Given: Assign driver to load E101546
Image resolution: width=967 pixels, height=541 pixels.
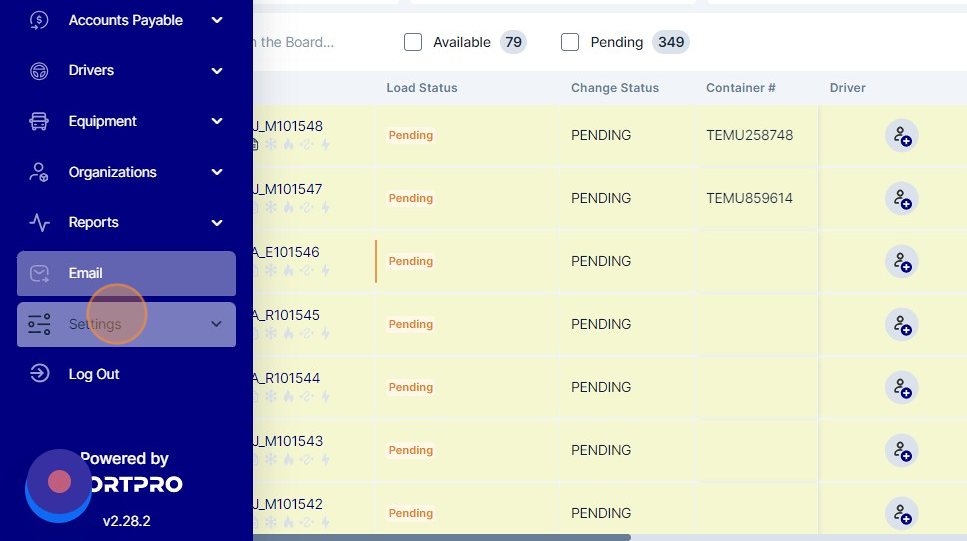Looking at the screenshot, I should 902,262.
